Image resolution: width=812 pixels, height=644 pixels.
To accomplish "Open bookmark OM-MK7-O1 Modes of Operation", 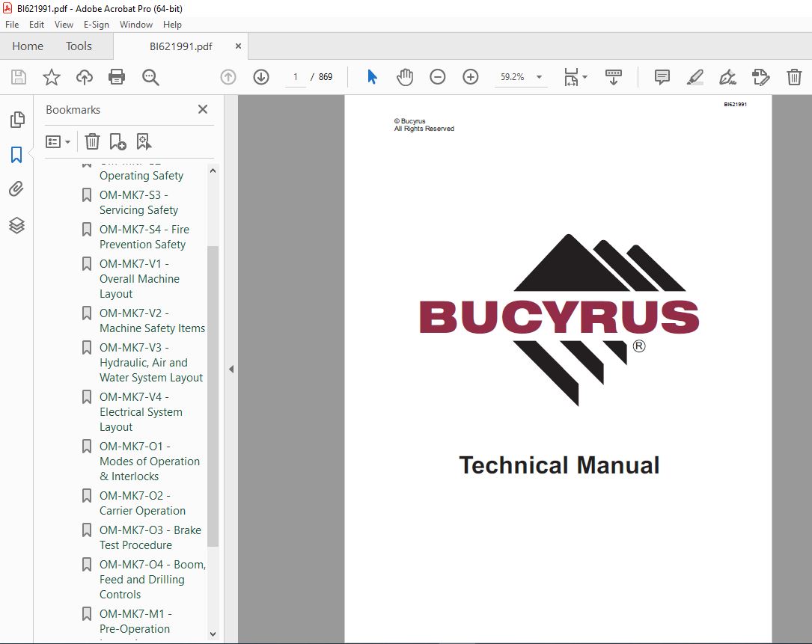I will [x=150, y=461].
